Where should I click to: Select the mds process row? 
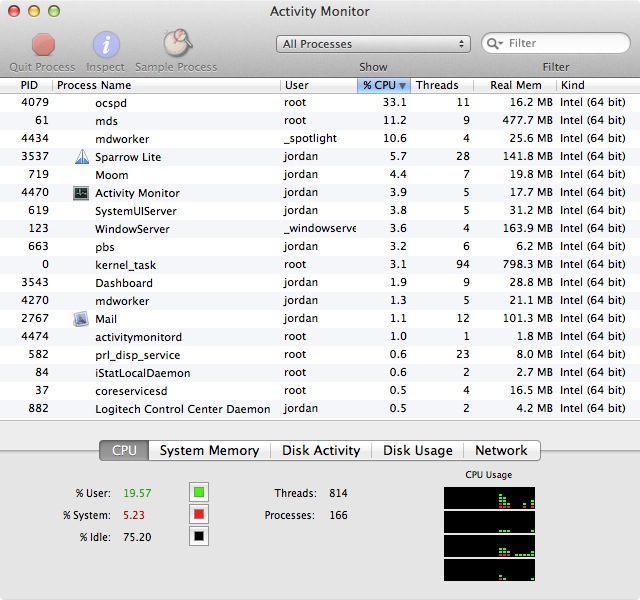(x=320, y=121)
